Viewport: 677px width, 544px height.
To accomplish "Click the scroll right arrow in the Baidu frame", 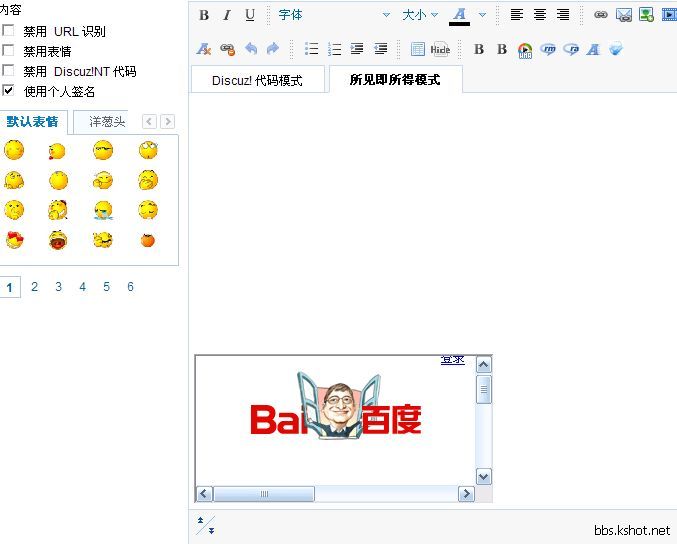I will [x=466, y=493].
